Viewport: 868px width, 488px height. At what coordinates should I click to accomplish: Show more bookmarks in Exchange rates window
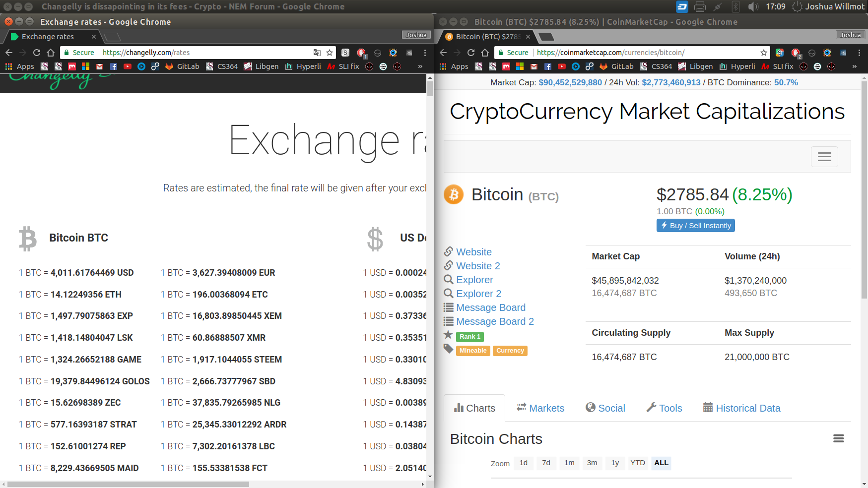420,66
